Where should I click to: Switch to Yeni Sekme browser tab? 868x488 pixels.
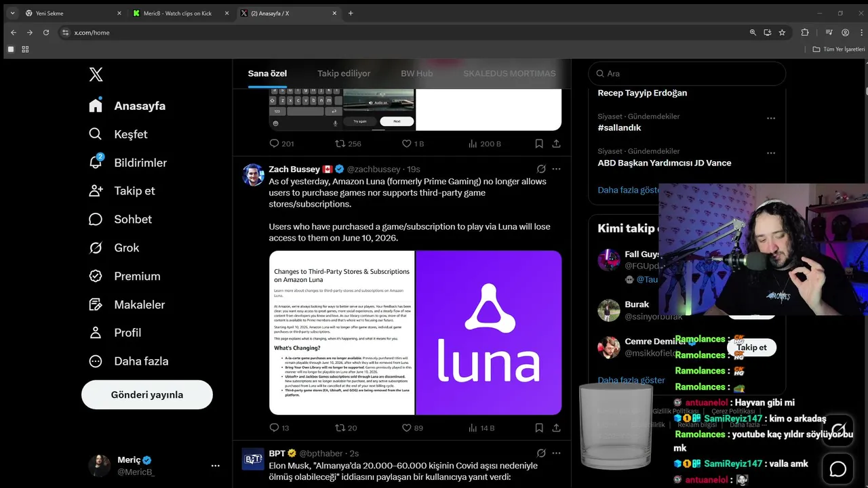[73, 13]
